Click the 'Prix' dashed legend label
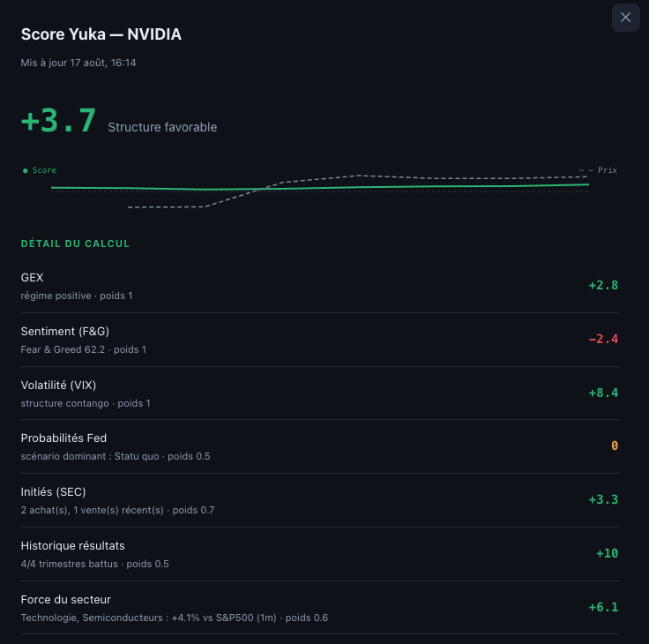This screenshot has width=649, height=644. click(x=608, y=170)
